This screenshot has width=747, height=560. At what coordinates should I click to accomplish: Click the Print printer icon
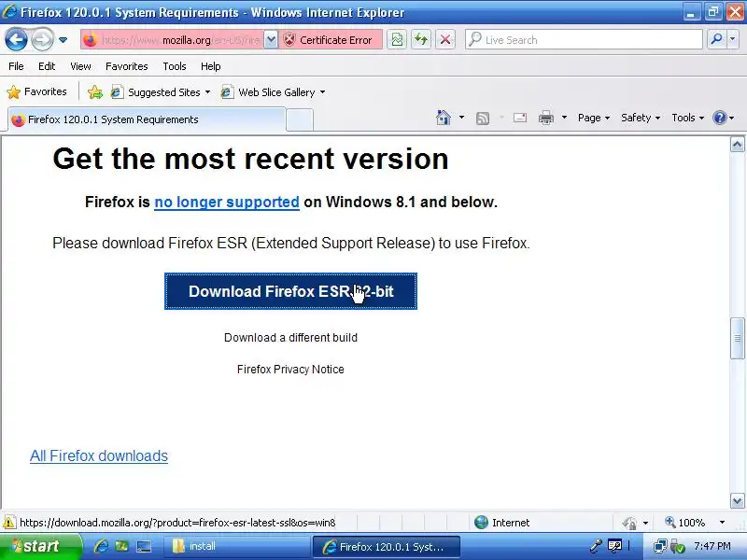[546, 118]
